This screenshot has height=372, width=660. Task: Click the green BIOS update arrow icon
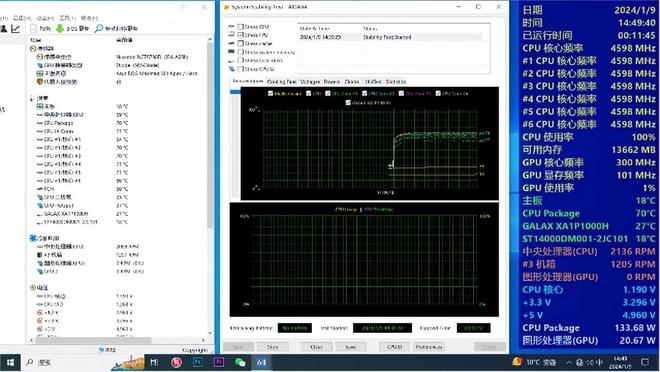(60, 28)
